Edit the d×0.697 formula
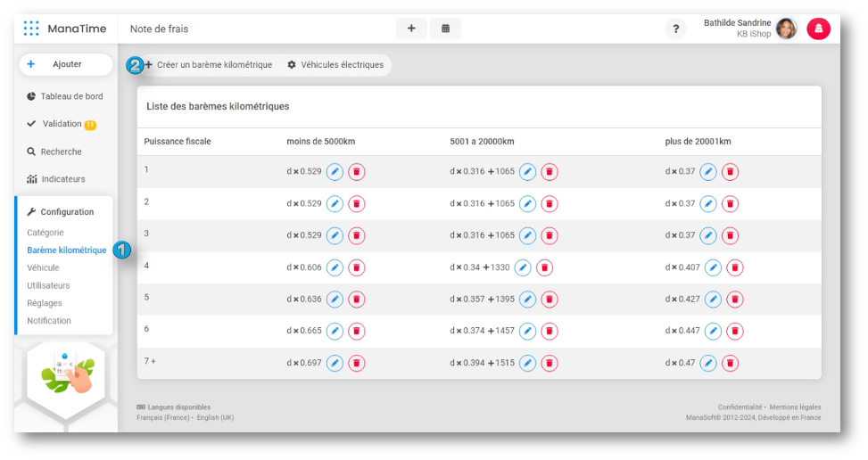The height and width of the screenshot is (460, 868). click(335, 363)
